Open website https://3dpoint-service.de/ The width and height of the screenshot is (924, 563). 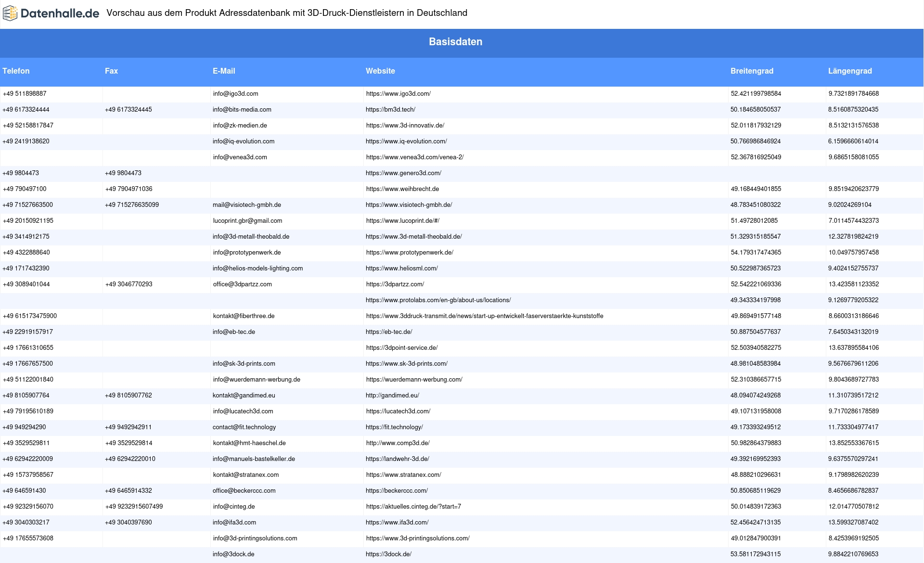click(x=402, y=348)
